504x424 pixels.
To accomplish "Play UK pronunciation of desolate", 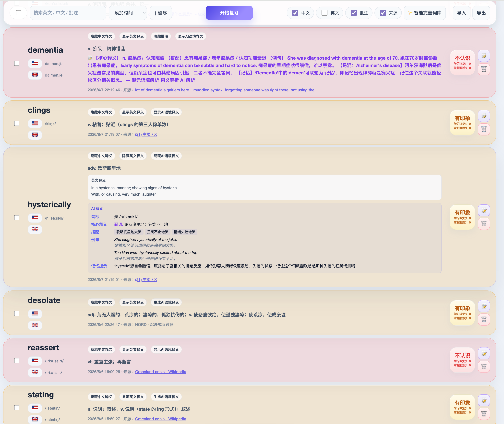I will pyautogui.click(x=35, y=325).
